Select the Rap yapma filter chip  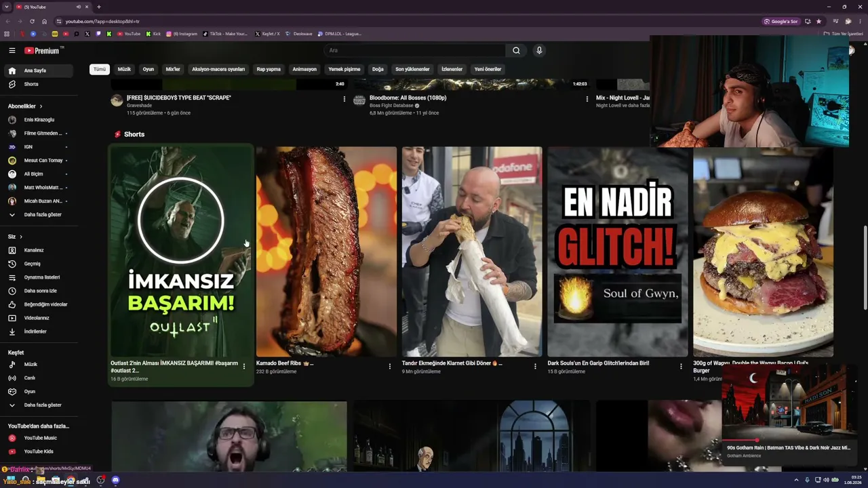(269, 69)
